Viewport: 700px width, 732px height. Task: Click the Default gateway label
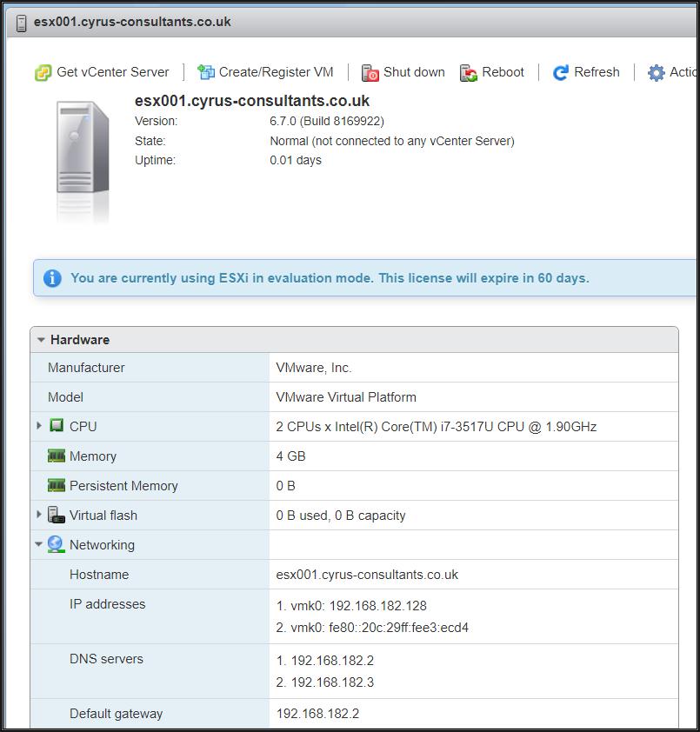[116, 714]
